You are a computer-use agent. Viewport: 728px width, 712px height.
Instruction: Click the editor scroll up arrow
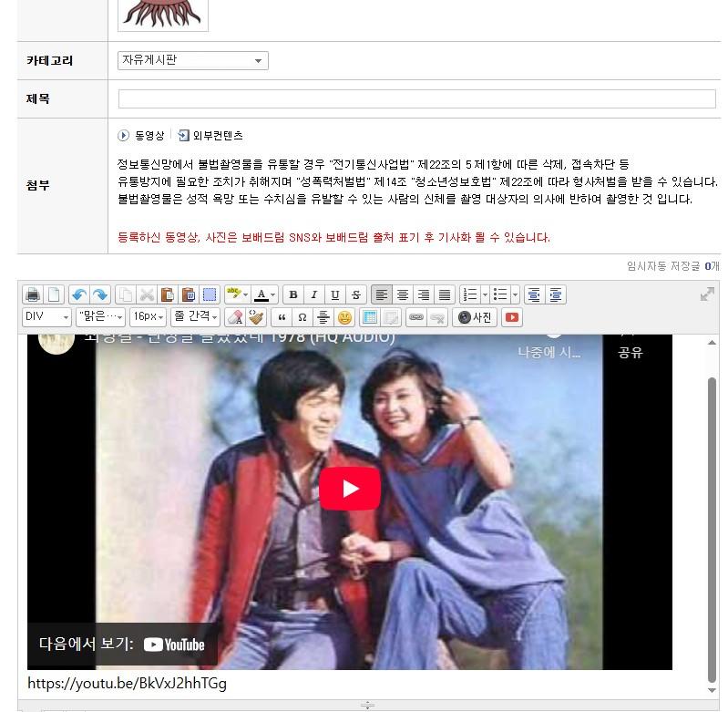coord(712,342)
